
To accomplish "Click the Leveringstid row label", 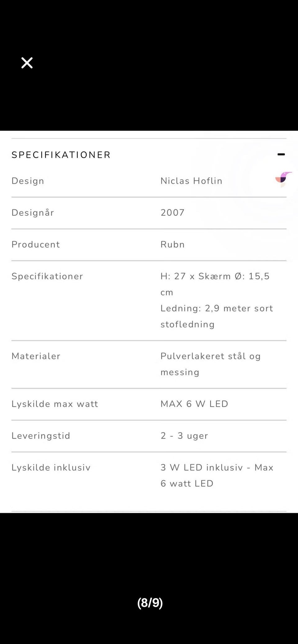I will 41,436.
